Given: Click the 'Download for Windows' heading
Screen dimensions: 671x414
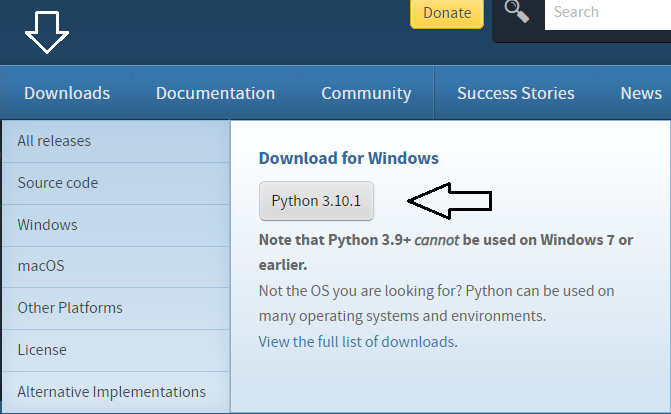Looking at the screenshot, I should (x=348, y=158).
